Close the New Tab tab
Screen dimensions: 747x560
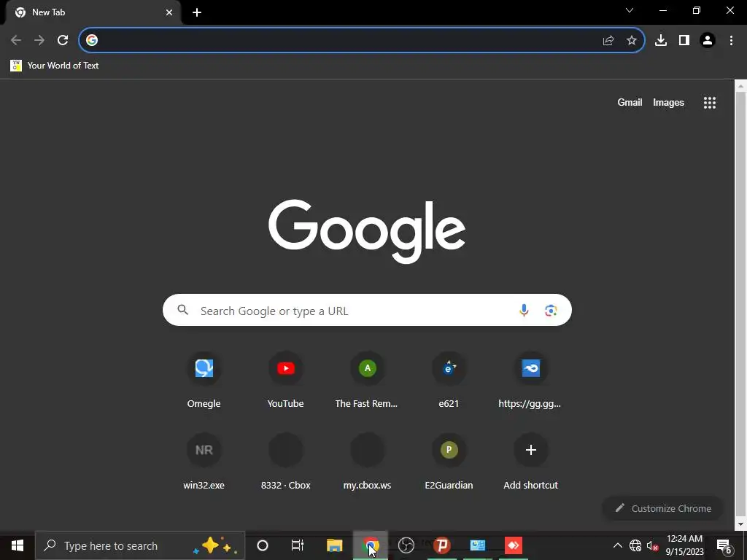point(169,12)
